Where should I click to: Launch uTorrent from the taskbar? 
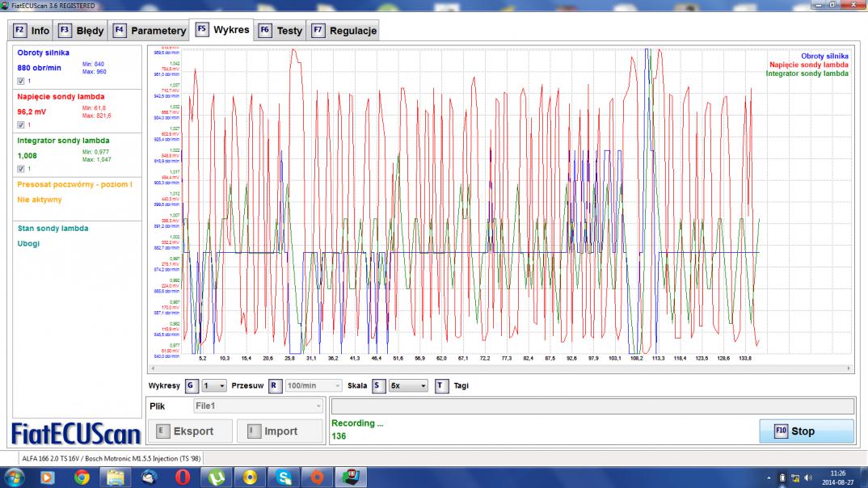pos(217,477)
